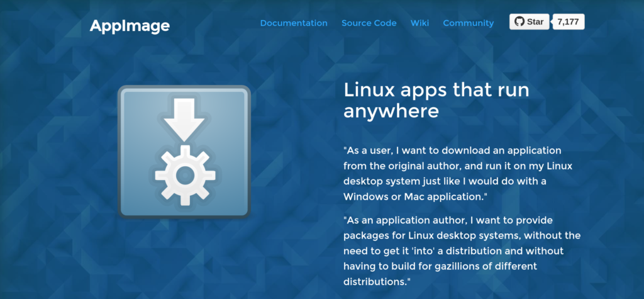Screen dimensions: 644x299
Task: Click the 'Linux apps that run anywhere' heading
Action: click(436, 101)
